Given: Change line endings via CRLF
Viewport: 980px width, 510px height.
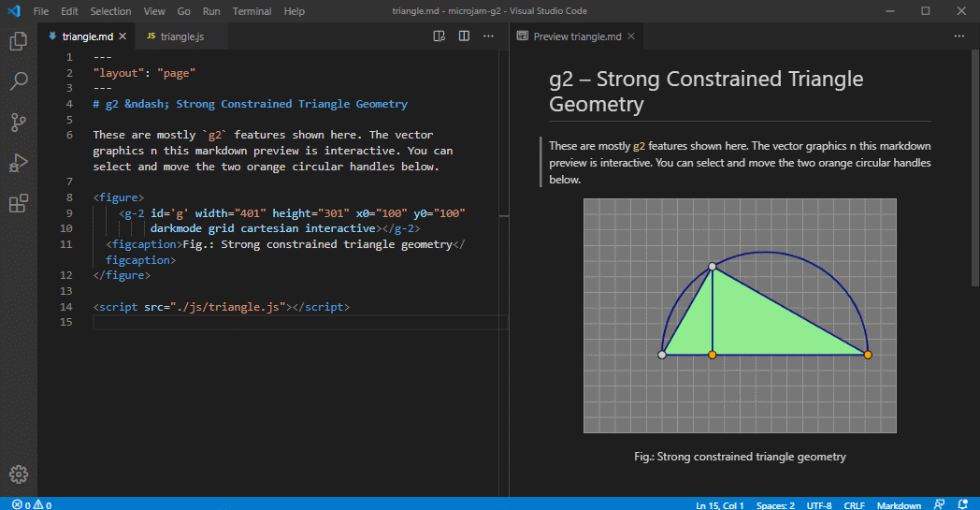Looking at the screenshot, I should click(x=855, y=505).
